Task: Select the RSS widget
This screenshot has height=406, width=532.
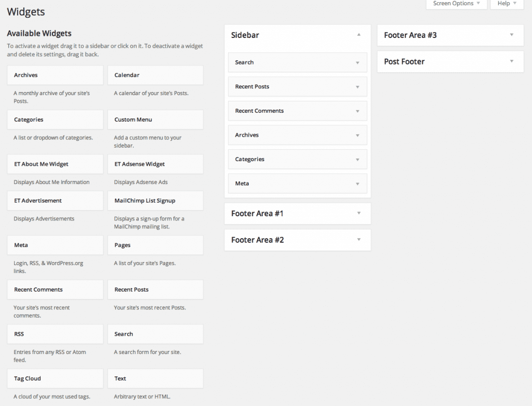Action: pos(55,334)
